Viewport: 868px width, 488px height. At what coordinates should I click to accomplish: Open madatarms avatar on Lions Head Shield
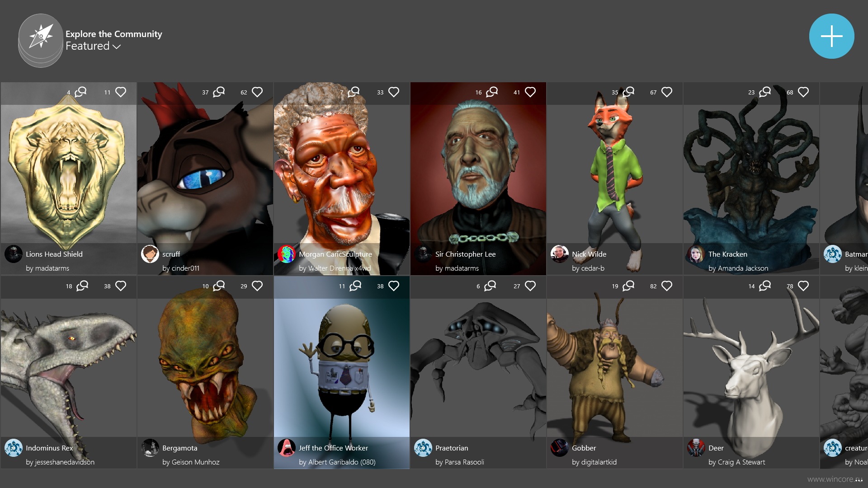(x=14, y=254)
